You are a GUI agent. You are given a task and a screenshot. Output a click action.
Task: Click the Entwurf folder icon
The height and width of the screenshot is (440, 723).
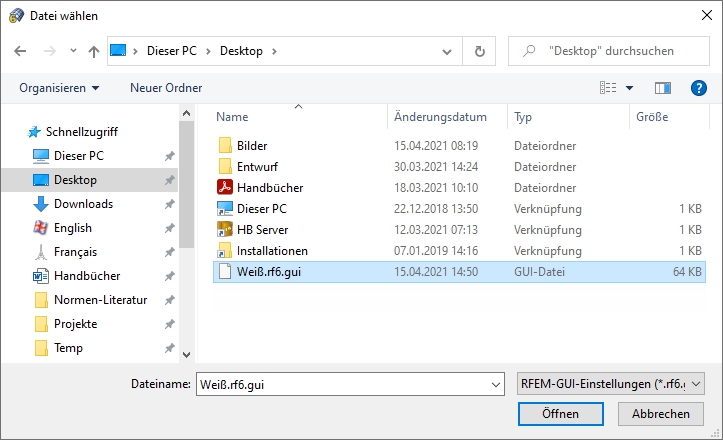click(225, 166)
